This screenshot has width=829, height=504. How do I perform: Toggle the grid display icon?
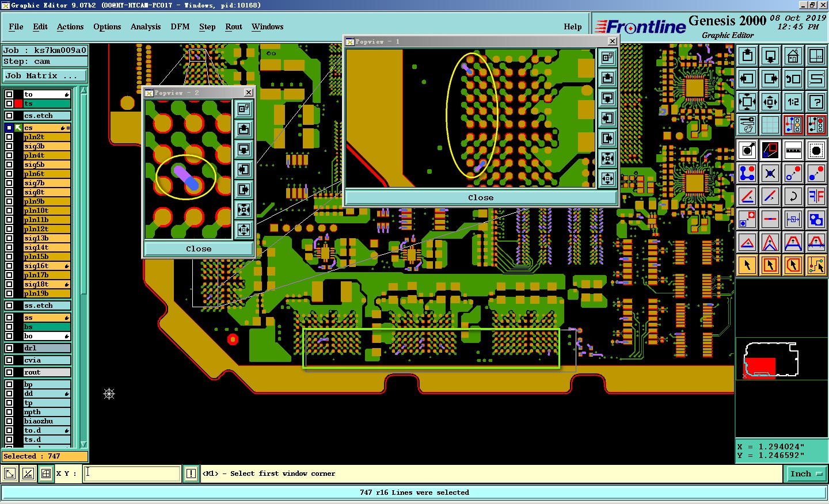pyautogui.click(x=770, y=124)
